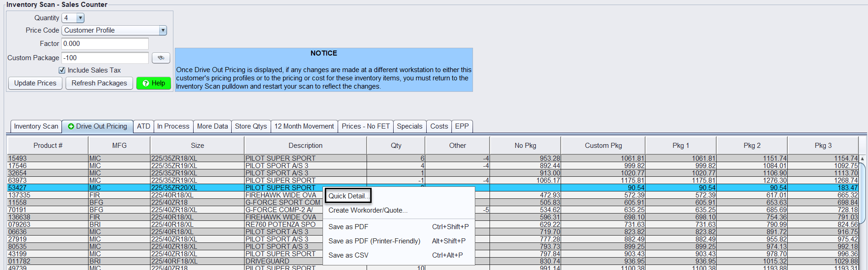Select Save as PDF menu item
The width and height of the screenshot is (868, 270).
(348, 227)
